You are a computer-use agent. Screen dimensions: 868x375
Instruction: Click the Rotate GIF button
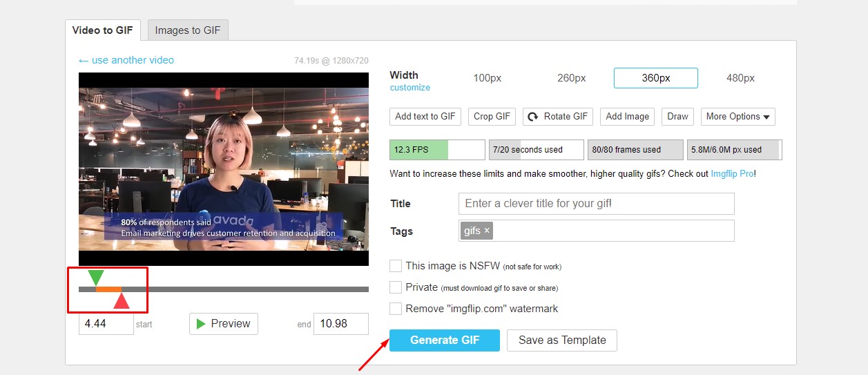[x=558, y=117]
